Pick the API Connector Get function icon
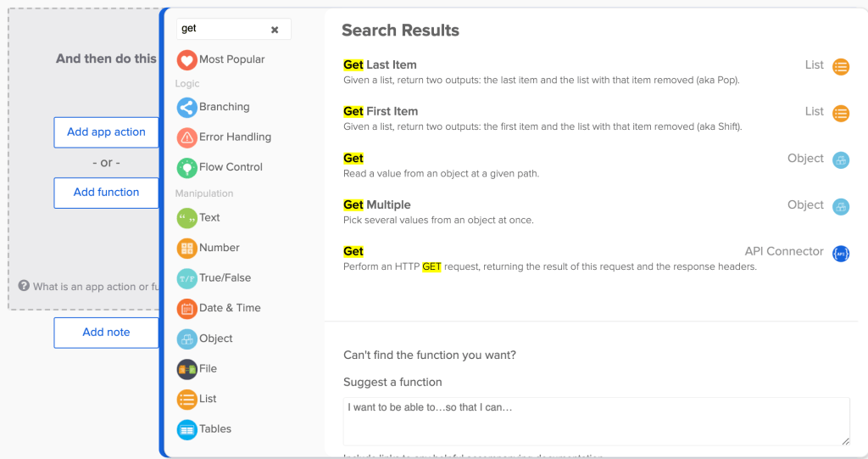The height and width of the screenshot is (459, 868). [840, 253]
